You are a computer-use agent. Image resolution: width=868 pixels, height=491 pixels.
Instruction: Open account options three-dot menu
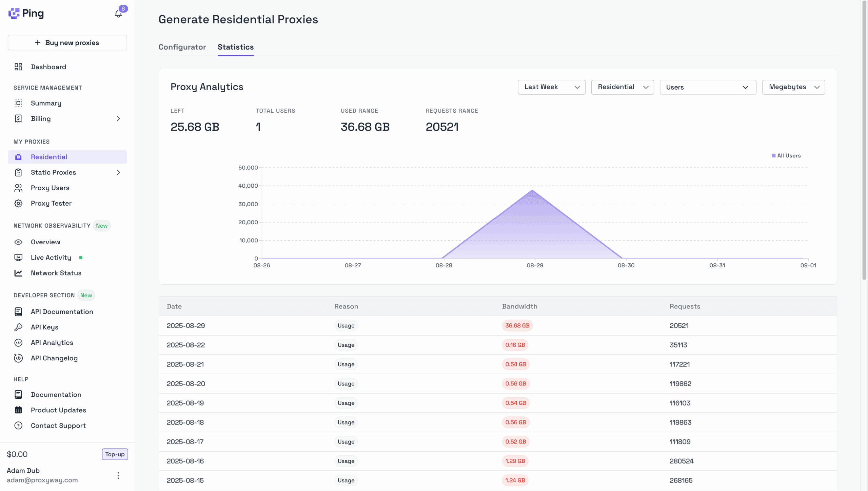coord(118,475)
